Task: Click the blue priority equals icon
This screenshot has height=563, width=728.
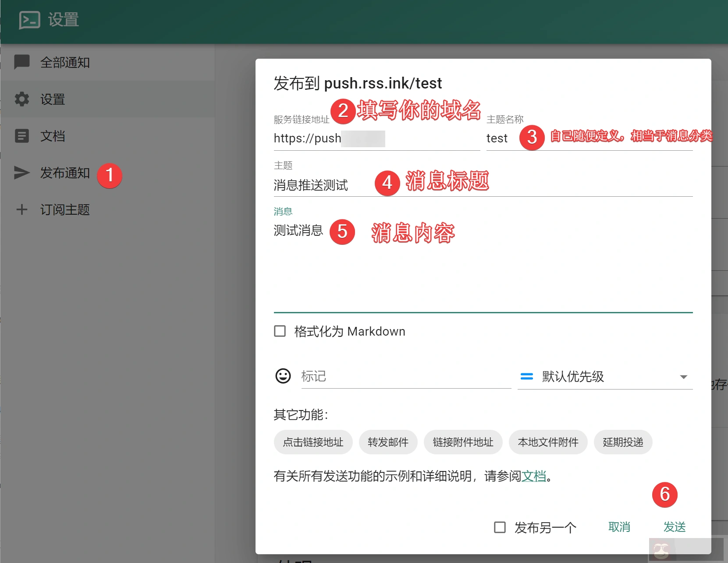Action: 526,376
